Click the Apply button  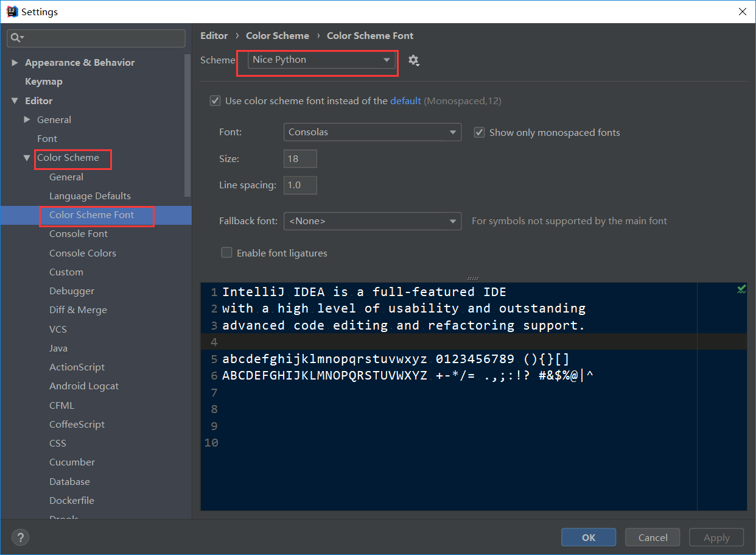coord(716,537)
